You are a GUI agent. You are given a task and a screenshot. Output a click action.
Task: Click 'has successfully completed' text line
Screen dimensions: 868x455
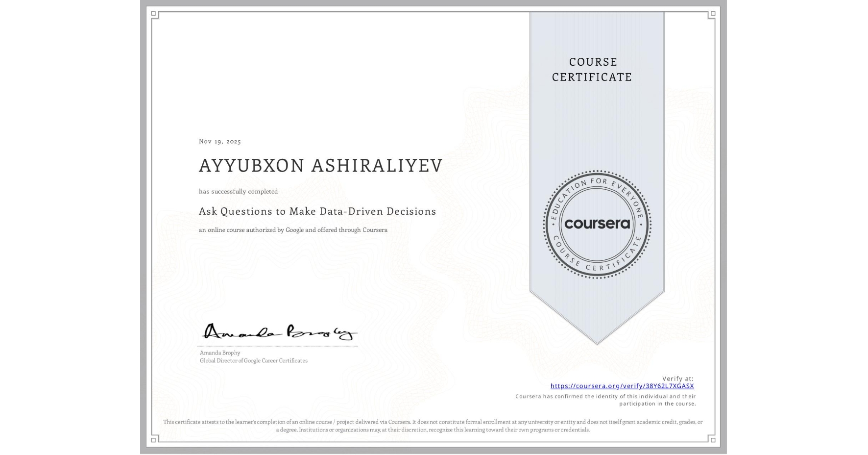(x=238, y=191)
